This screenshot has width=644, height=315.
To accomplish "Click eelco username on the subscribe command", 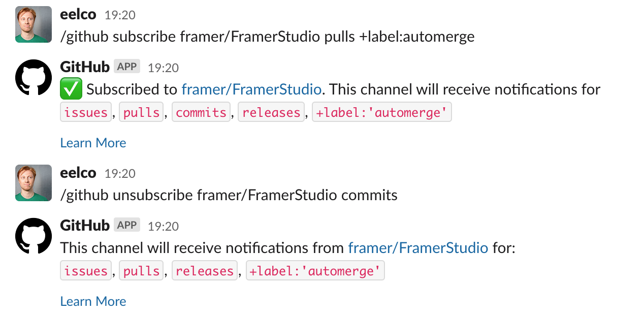I will (78, 14).
